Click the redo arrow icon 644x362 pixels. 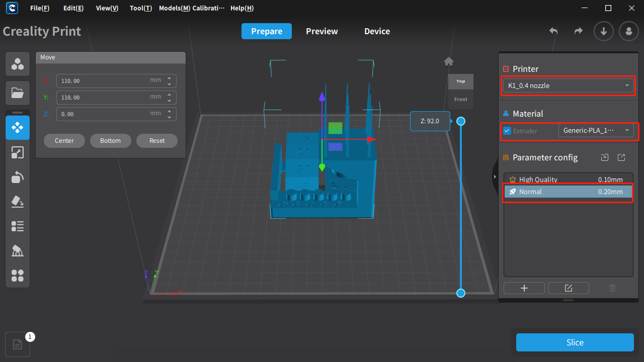(579, 31)
